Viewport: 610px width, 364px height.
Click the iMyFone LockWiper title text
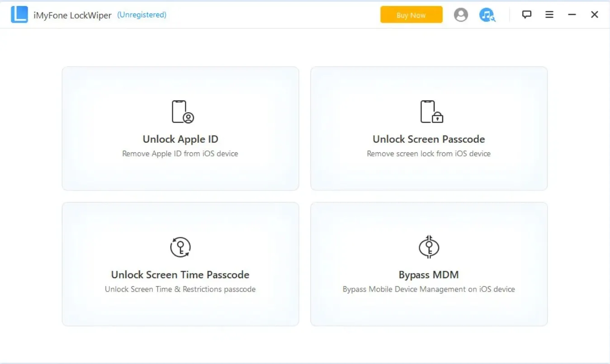pyautogui.click(x=73, y=15)
